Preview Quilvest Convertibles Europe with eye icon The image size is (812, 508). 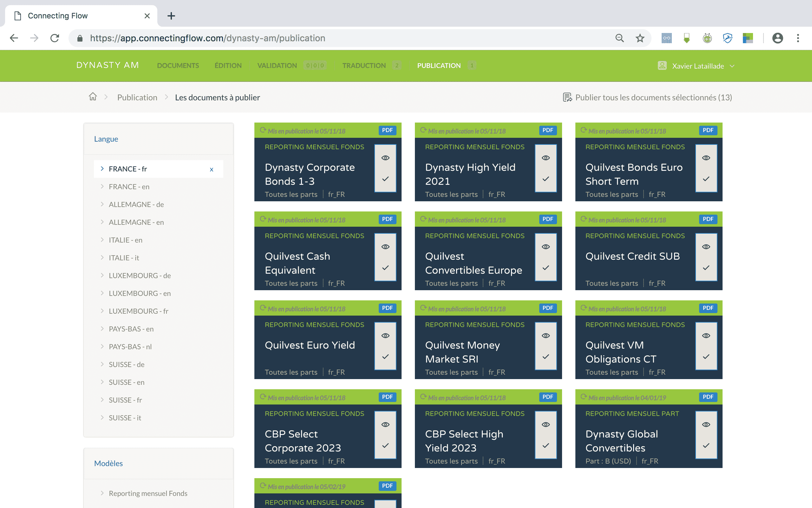(546, 247)
